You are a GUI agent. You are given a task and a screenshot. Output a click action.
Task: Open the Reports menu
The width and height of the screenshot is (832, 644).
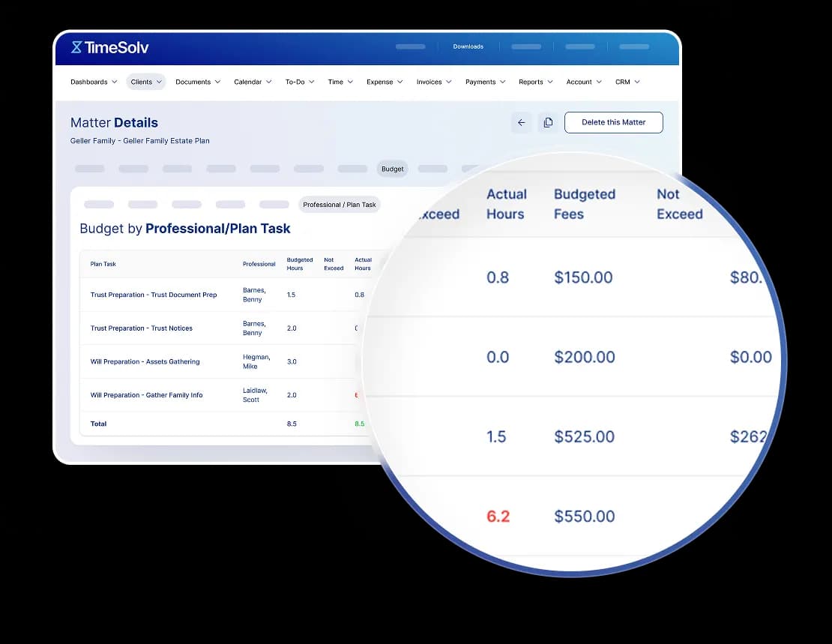pyautogui.click(x=536, y=82)
